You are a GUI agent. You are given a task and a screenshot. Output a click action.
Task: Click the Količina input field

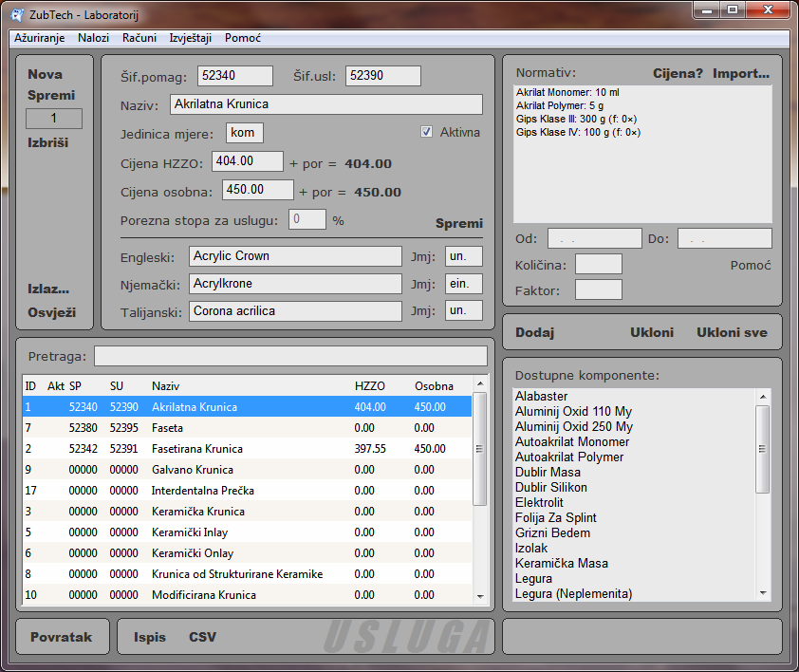(598, 265)
